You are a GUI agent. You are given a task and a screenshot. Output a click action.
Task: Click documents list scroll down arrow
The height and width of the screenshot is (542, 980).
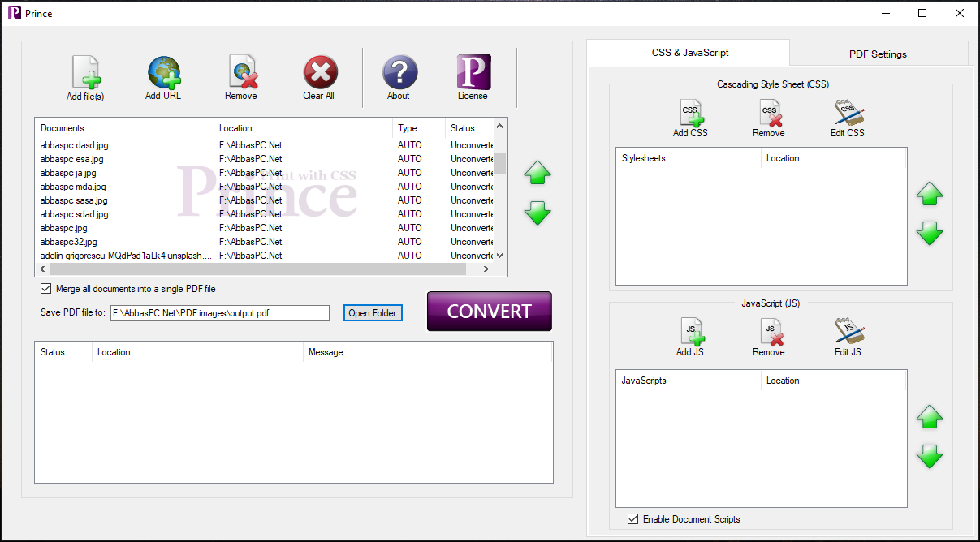click(500, 256)
